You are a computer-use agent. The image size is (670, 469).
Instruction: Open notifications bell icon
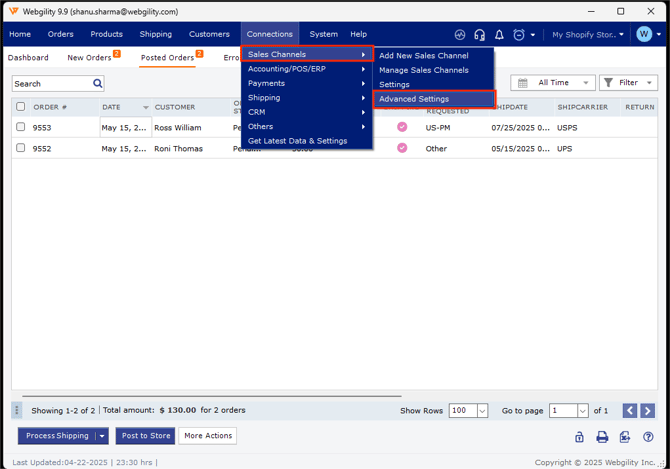point(499,35)
